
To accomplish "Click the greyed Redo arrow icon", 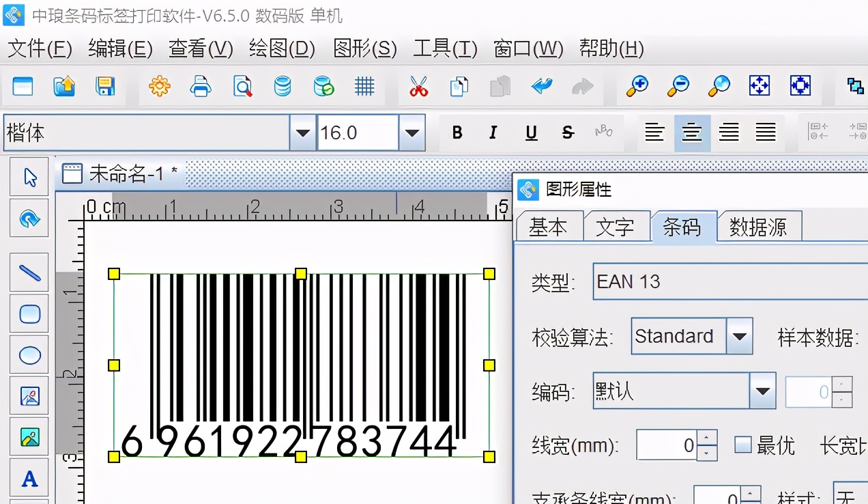I will pyautogui.click(x=582, y=86).
